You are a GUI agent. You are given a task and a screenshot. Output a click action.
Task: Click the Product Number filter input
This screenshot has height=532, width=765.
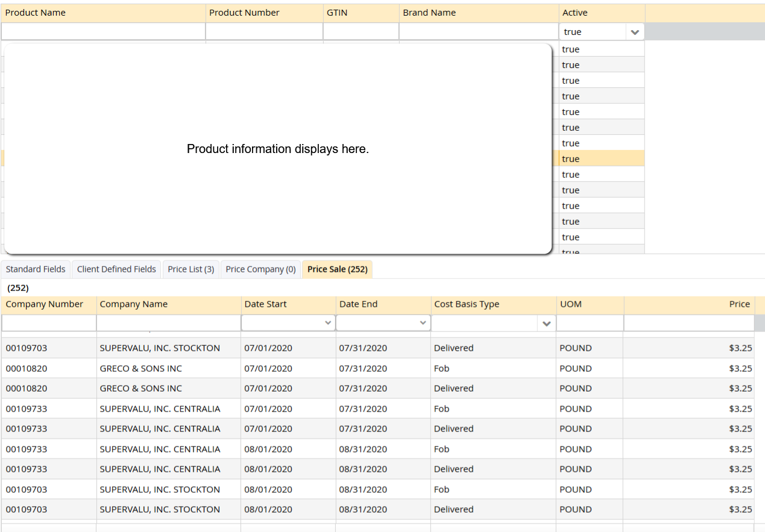264,32
